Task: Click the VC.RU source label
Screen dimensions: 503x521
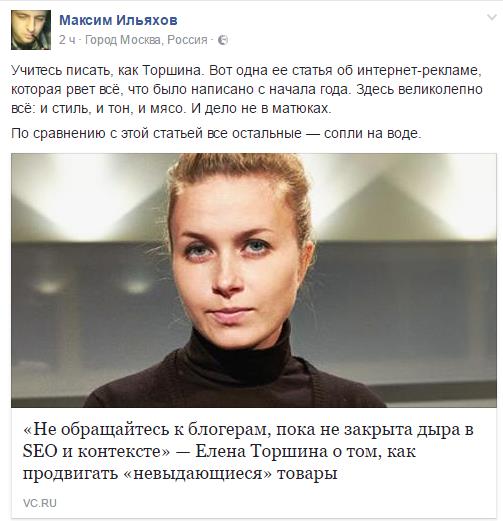Action: (x=40, y=503)
